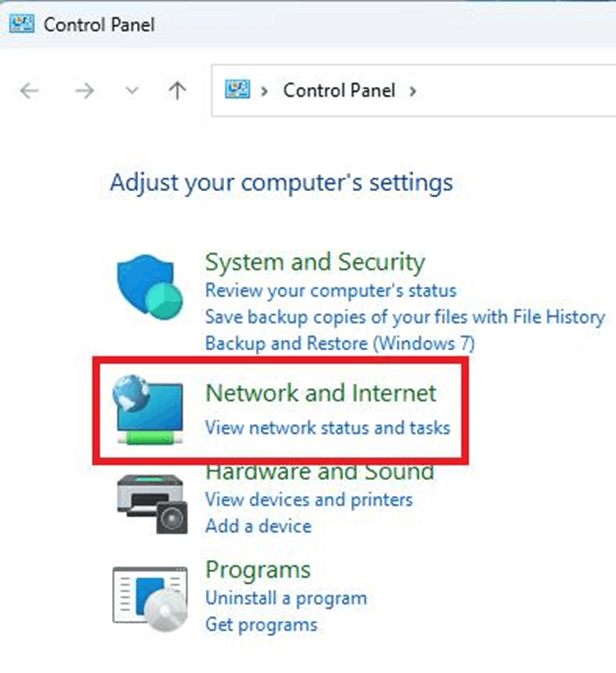This screenshot has height=673, width=616.
Task: Expand the chevron before Control Panel breadcrumb
Action: click(x=264, y=91)
